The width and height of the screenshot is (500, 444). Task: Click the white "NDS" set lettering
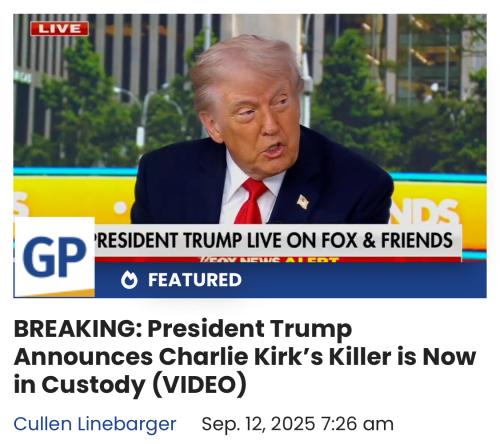coord(428,211)
